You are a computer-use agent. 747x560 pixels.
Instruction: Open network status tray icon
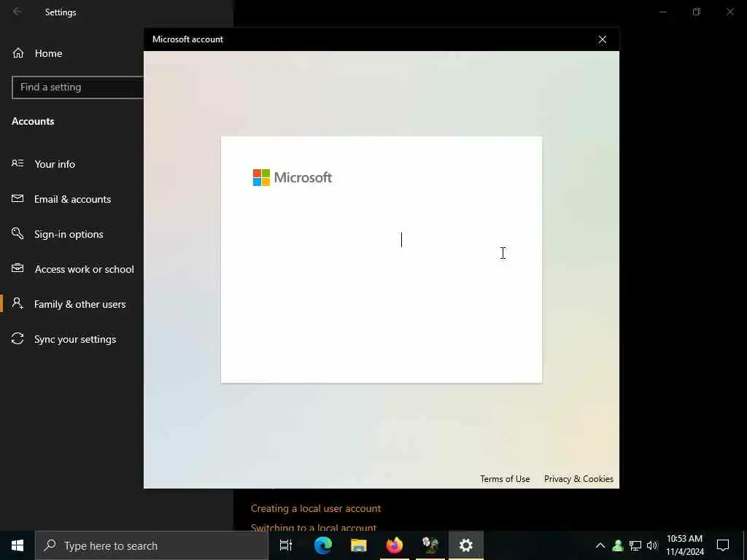[x=635, y=545]
